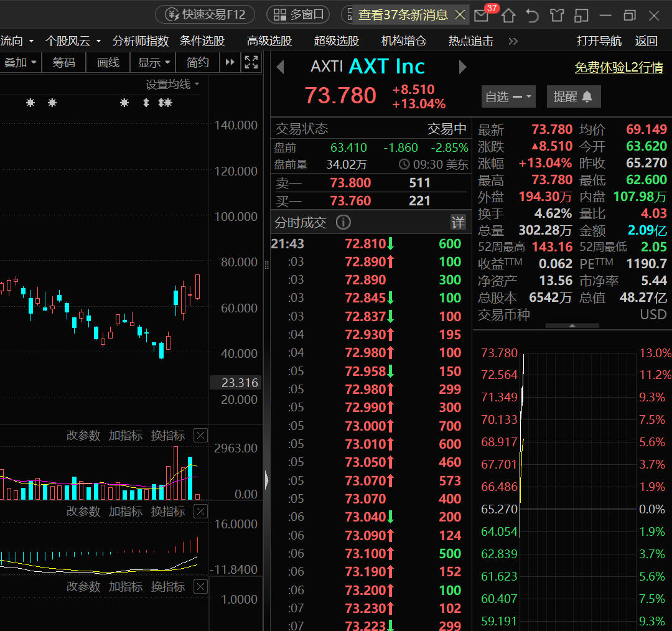This screenshot has height=631, width=672.
Task: View 37 new messages notification
Action: tap(403, 15)
